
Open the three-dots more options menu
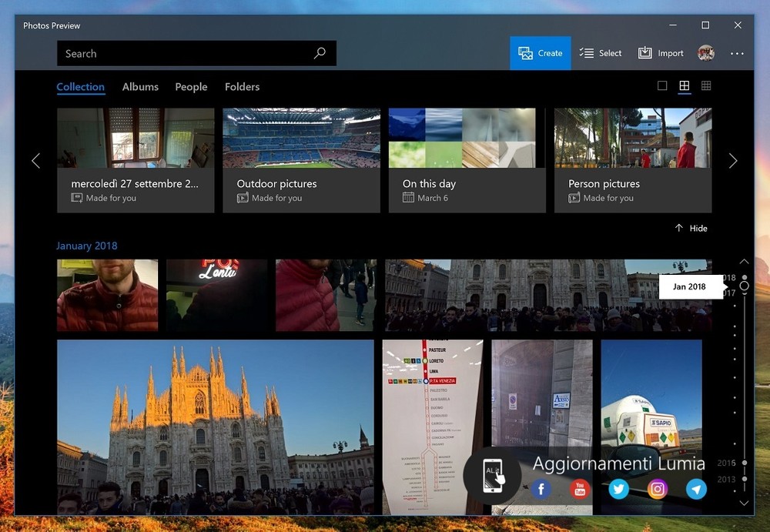pyautogui.click(x=737, y=54)
